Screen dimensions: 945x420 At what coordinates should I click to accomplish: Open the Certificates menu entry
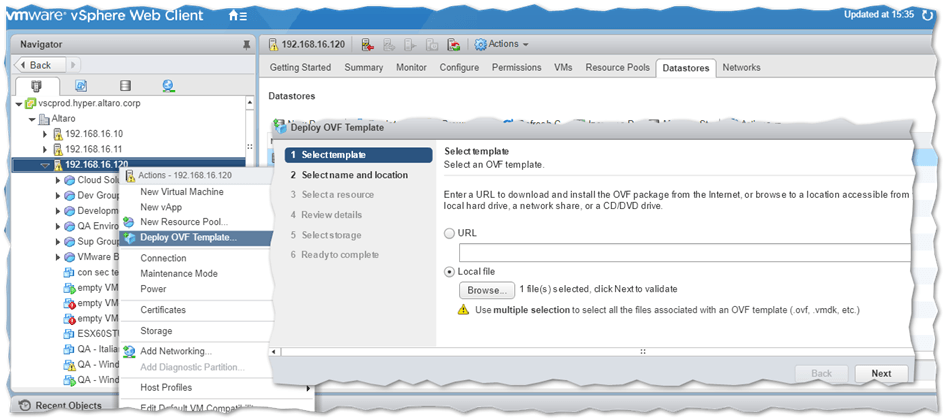[x=163, y=310]
